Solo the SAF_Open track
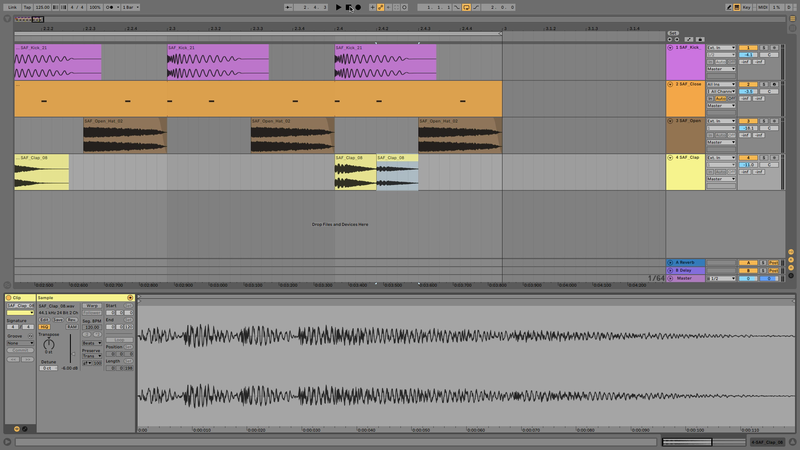Viewport: 800px width, 450px height. click(x=764, y=121)
